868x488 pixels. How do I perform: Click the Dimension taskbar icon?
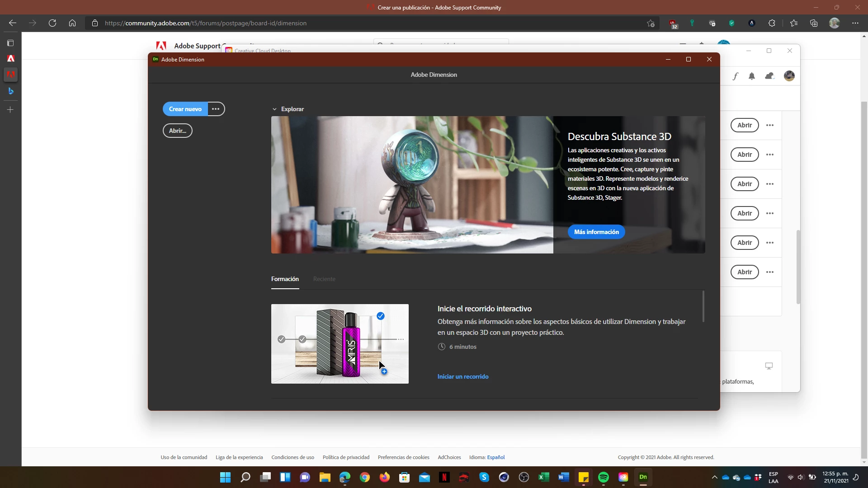tap(643, 477)
